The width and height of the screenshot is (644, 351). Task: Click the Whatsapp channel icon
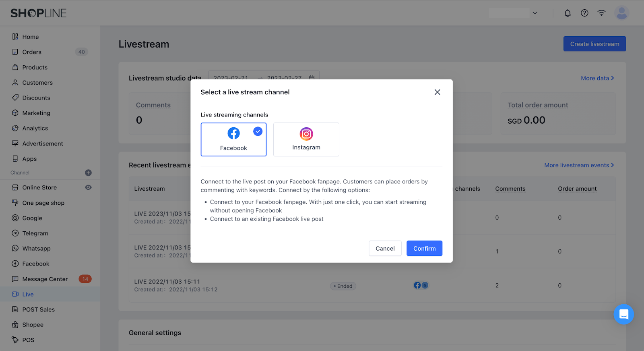click(15, 249)
